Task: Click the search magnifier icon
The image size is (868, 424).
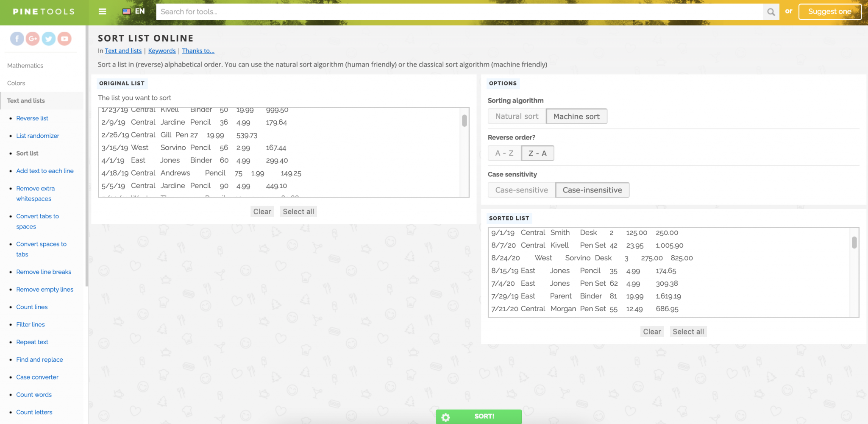Action: pyautogui.click(x=771, y=11)
